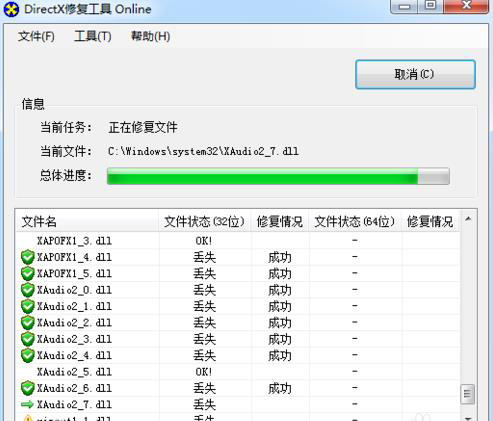This screenshot has width=493, height=421.
Task: Select the XAudio2_5.dll file name
Action: [x=74, y=372]
